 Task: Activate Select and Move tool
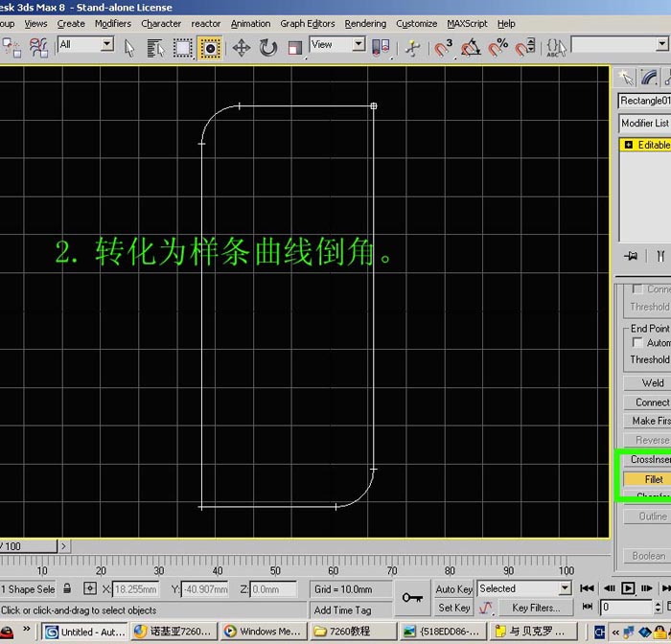click(x=242, y=48)
